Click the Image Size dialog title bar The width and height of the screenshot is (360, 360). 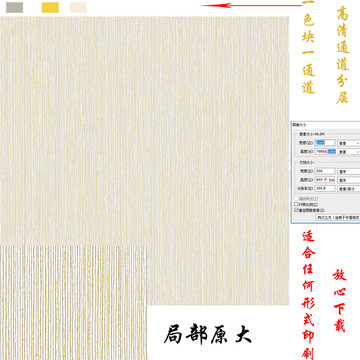(326, 124)
